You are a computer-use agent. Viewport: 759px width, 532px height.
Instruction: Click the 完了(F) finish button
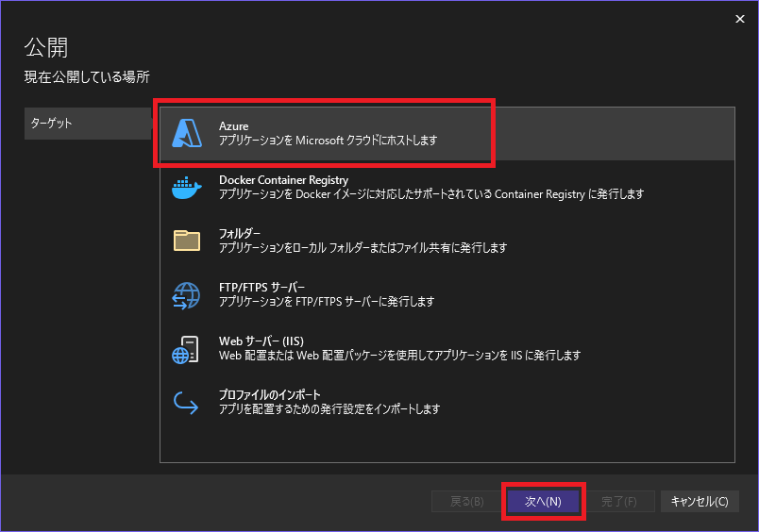click(619, 502)
